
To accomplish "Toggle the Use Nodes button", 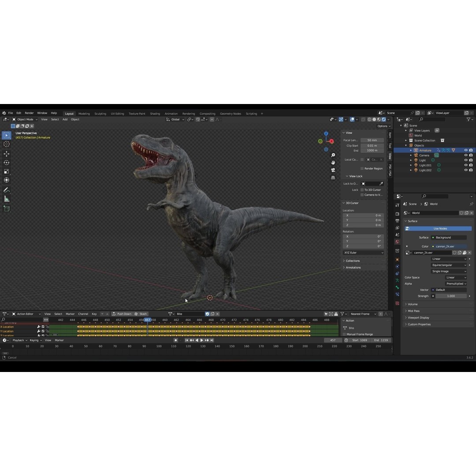I will coord(438,229).
